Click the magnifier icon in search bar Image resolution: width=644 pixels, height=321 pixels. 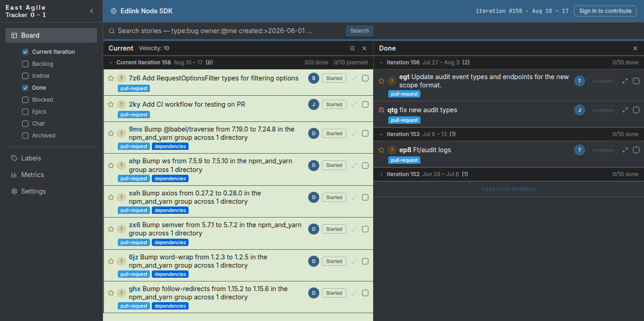click(112, 31)
